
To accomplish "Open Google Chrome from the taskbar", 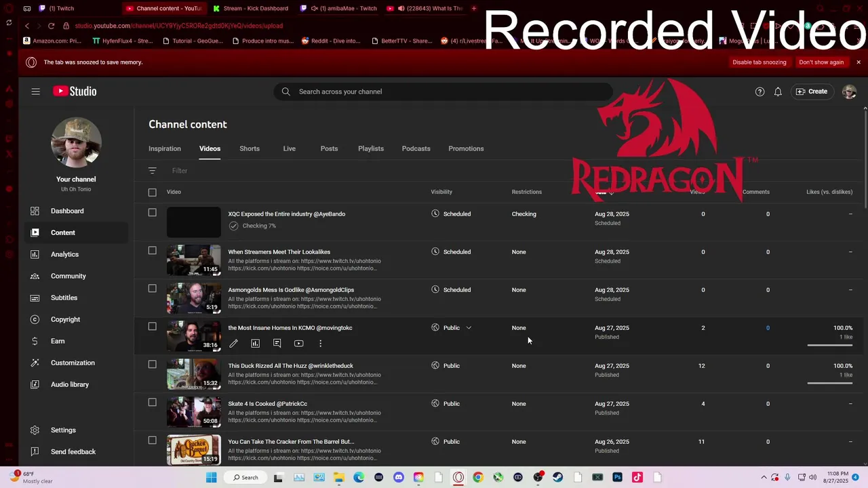I will pyautogui.click(x=478, y=477).
